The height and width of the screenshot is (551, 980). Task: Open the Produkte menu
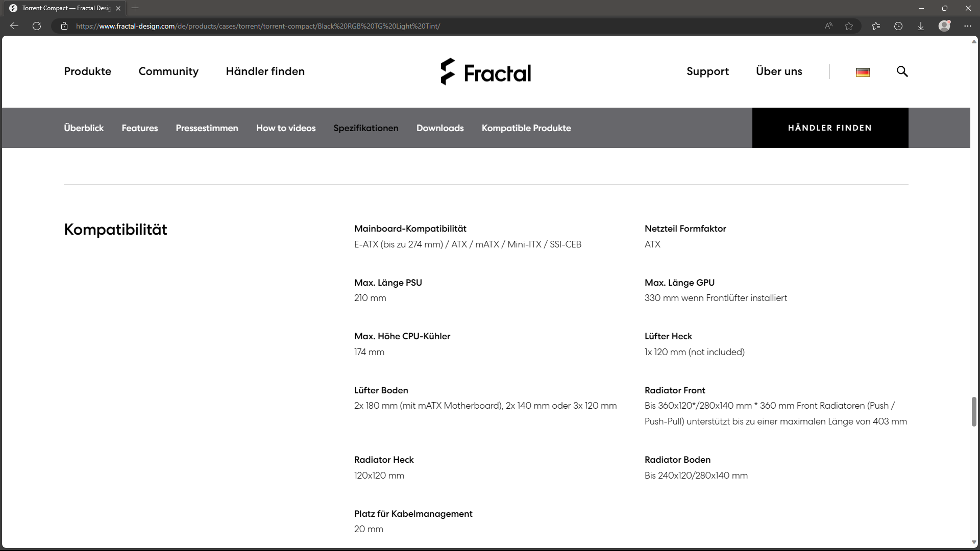pos(87,71)
